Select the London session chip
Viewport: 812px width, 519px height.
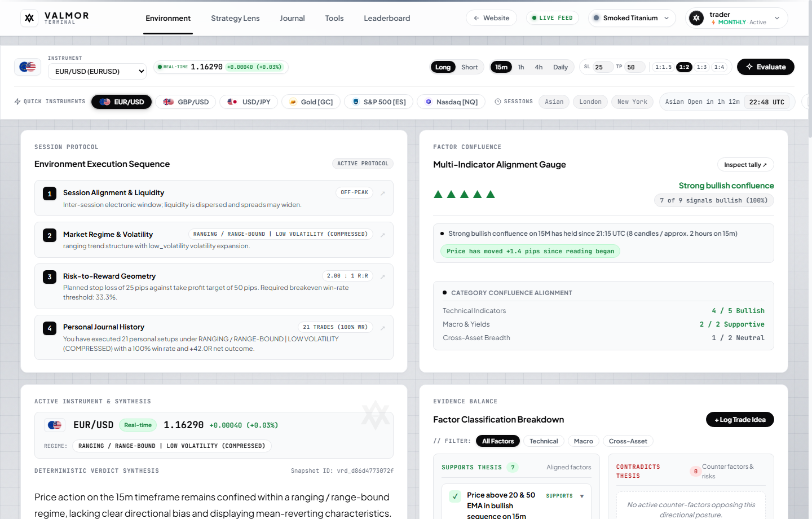(590, 102)
